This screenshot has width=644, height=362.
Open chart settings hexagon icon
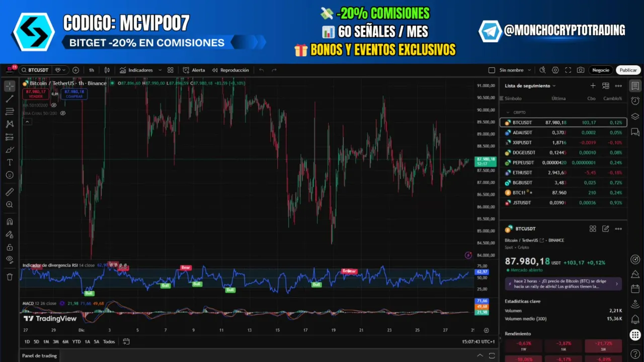555,70
